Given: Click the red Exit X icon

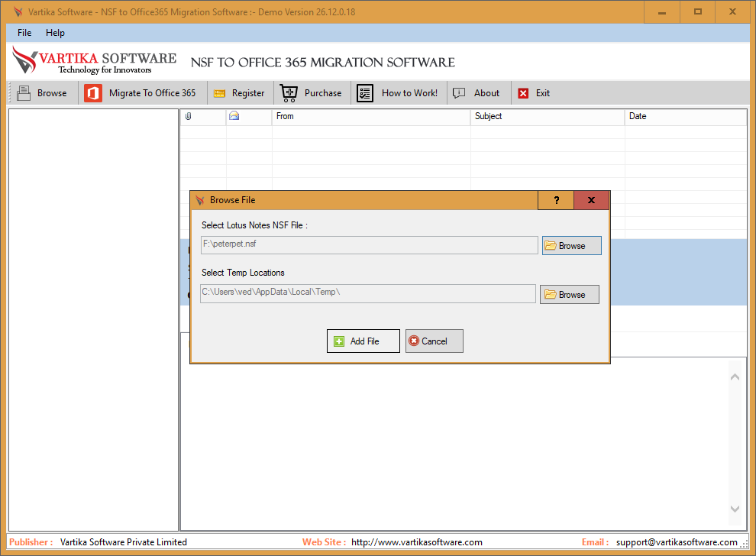Looking at the screenshot, I should 523,93.
